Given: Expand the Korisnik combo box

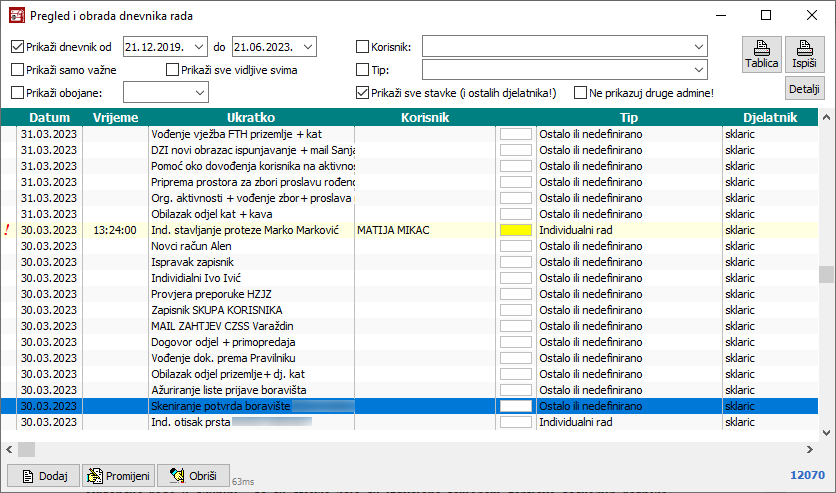Looking at the screenshot, I should pos(699,47).
